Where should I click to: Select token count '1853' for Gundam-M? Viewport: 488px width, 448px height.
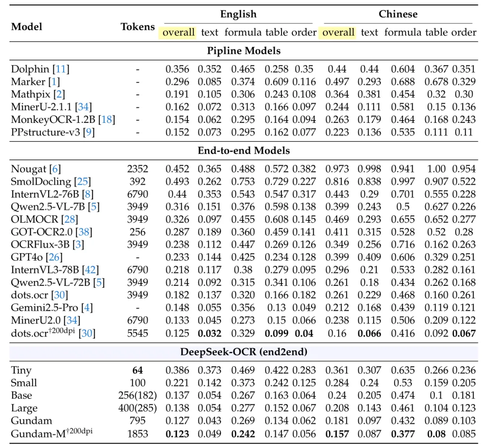click(137, 434)
